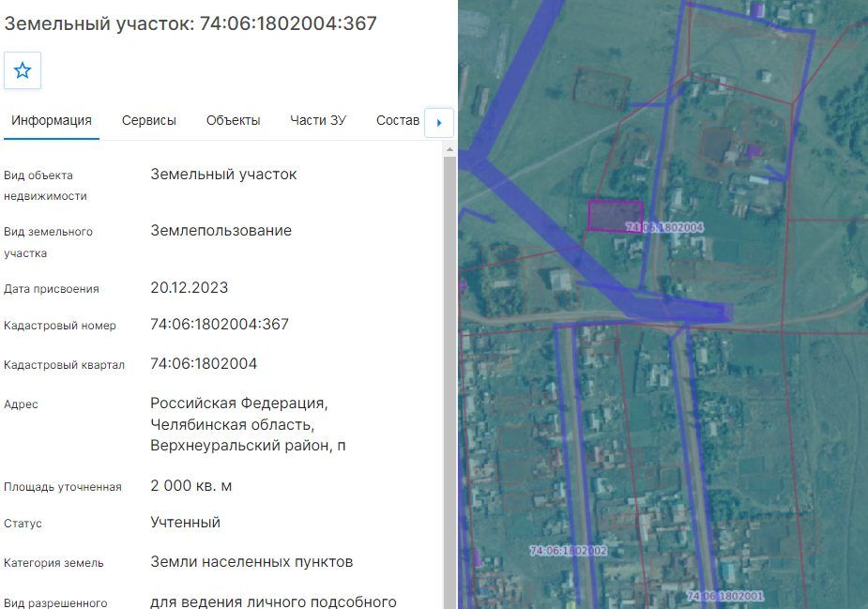Click the info panel scrollbar up arrow
This screenshot has width=868, height=609.
tap(449, 149)
